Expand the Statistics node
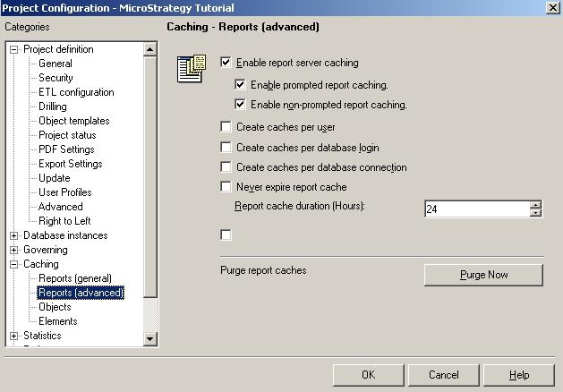This screenshot has width=563, height=392. point(13,336)
